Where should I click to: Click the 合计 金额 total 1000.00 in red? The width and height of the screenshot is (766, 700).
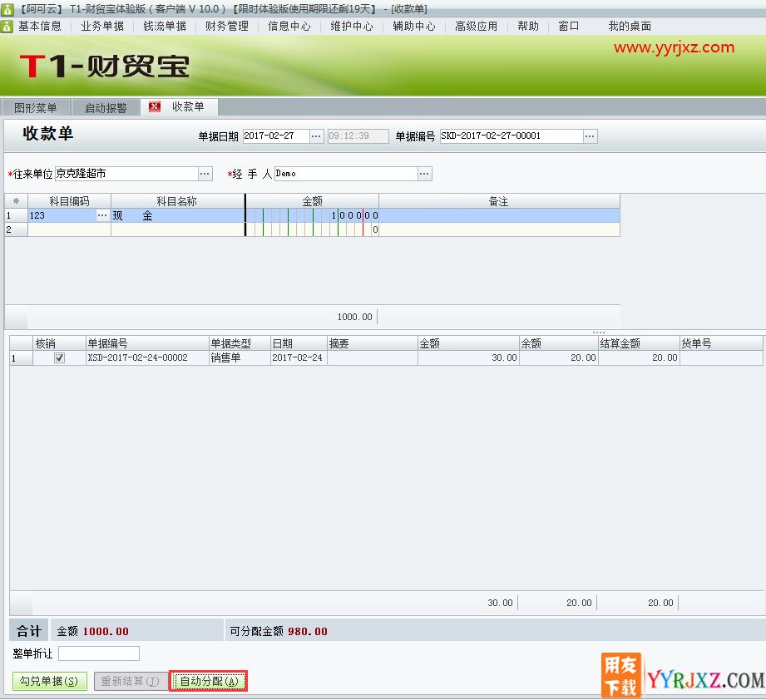coord(106,631)
